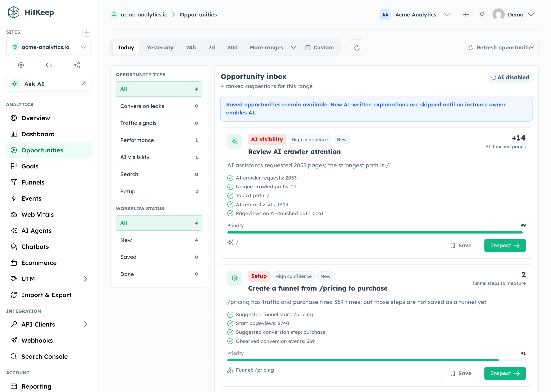
Task: Filter by AI visibility type
Action: pyautogui.click(x=159, y=157)
